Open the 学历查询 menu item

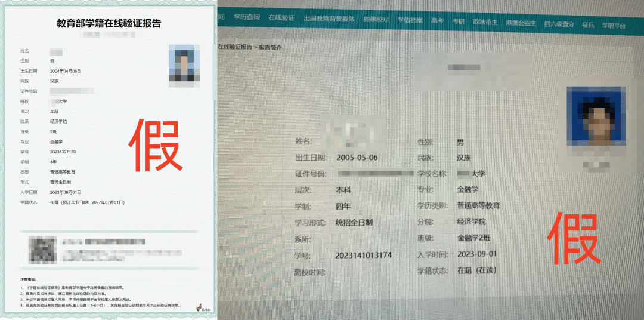point(246,17)
